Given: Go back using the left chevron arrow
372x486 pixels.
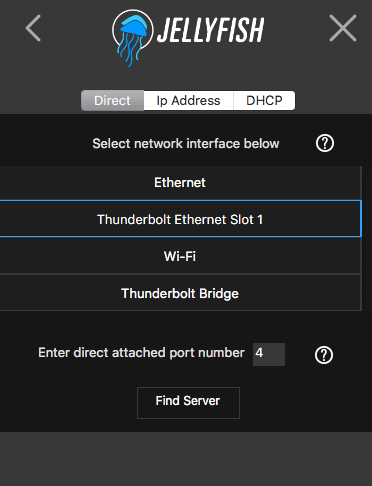Looking at the screenshot, I should pos(33,28).
